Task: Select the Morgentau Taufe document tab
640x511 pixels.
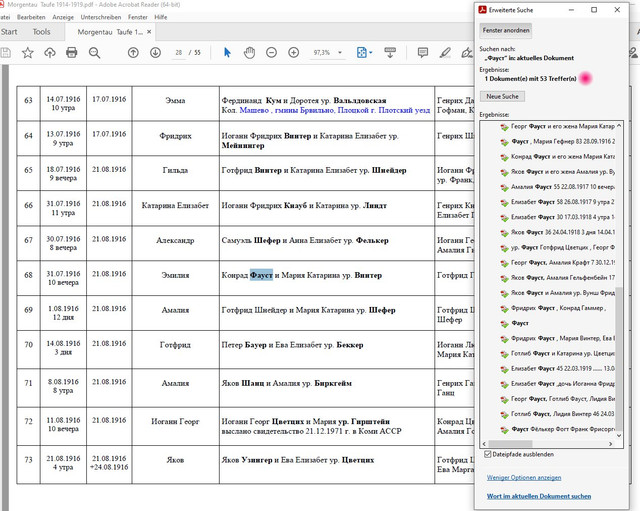Action: (x=110, y=32)
